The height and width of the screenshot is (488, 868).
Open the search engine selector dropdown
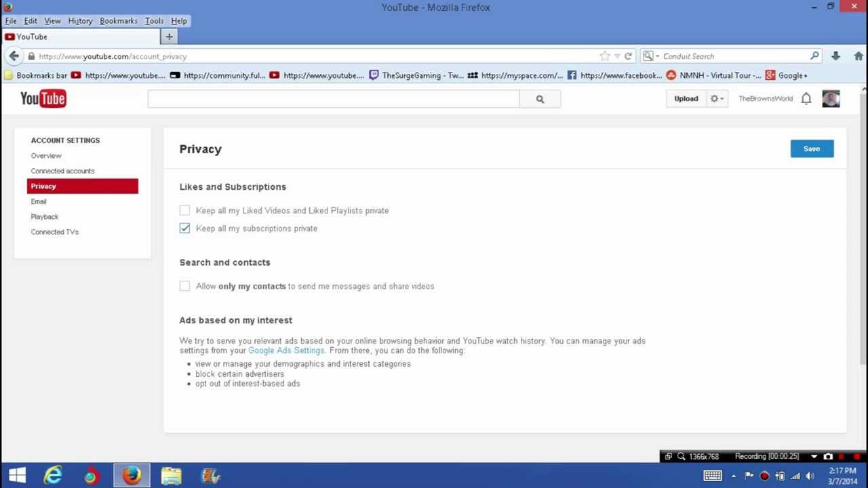coord(651,56)
